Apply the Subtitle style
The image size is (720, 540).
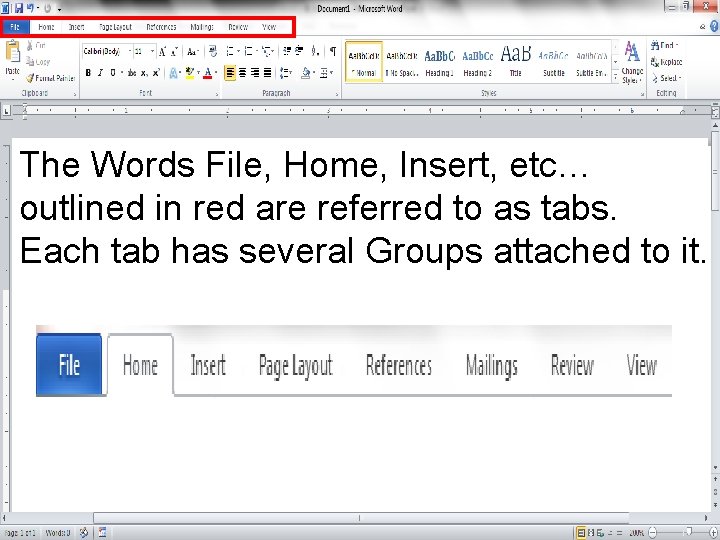point(553,62)
